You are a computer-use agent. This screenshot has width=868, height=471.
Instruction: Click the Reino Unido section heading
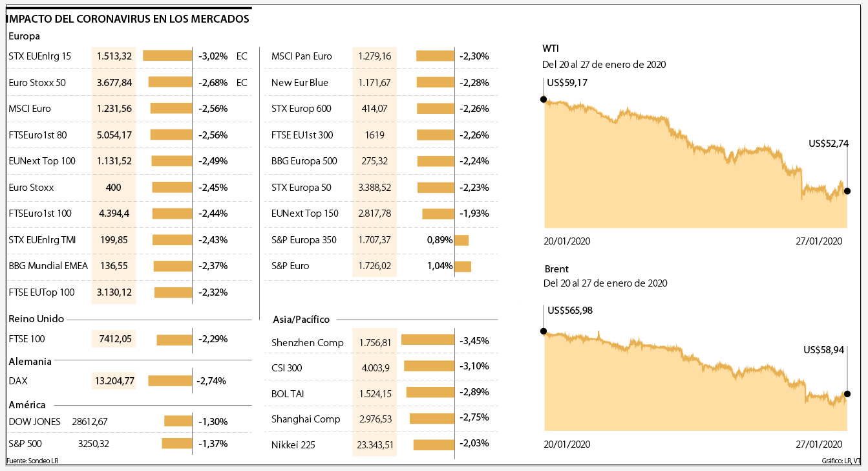coord(36,319)
